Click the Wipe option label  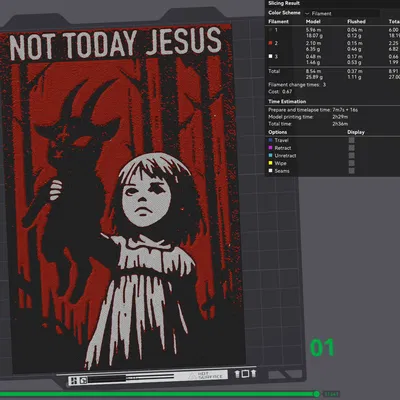(x=280, y=163)
